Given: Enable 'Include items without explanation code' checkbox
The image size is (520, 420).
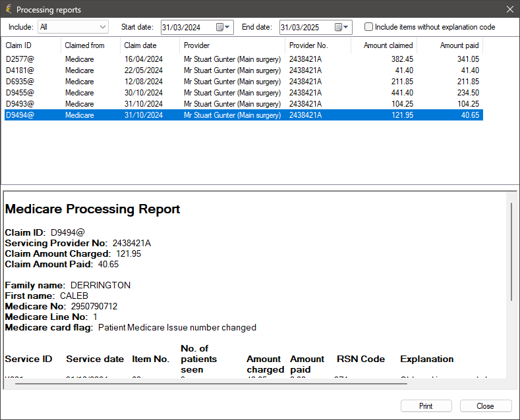Looking at the screenshot, I should (x=368, y=27).
